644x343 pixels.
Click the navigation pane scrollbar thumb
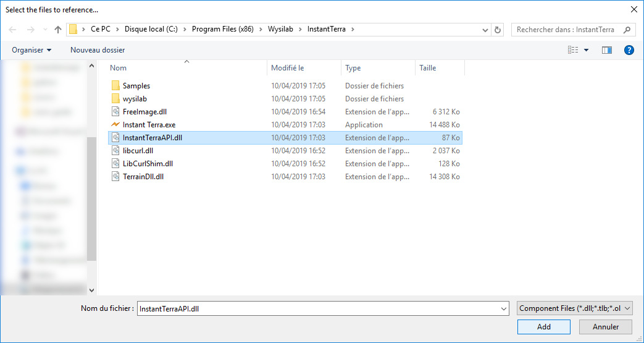coord(91,199)
